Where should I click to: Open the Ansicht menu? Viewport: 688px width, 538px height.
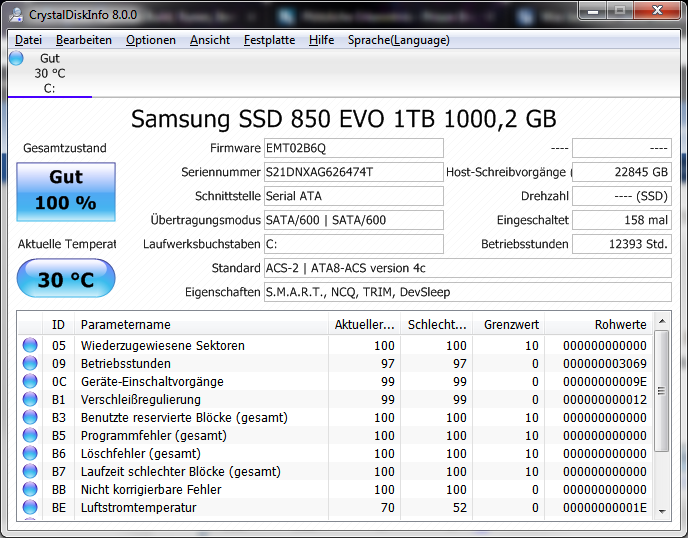coord(210,40)
